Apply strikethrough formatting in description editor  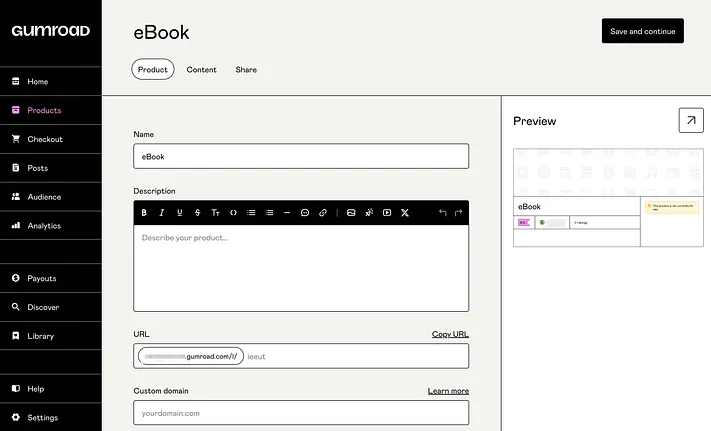coord(197,213)
